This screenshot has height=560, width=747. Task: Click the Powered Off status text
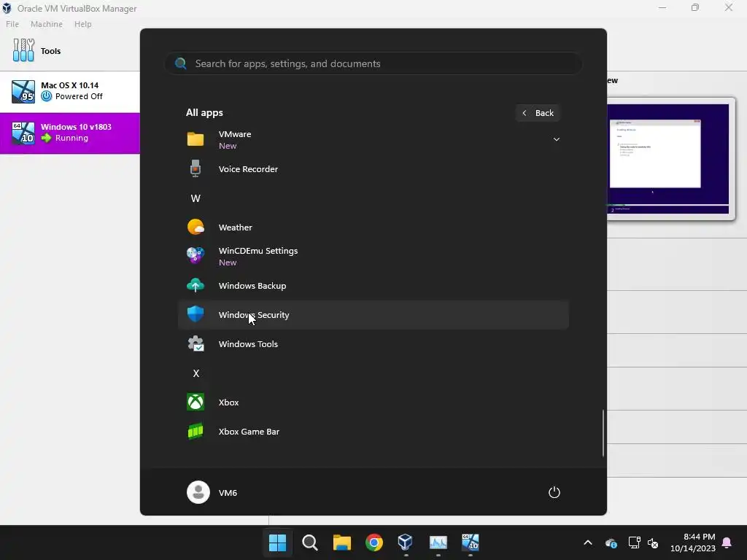pyautogui.click(x=79, y=96)
